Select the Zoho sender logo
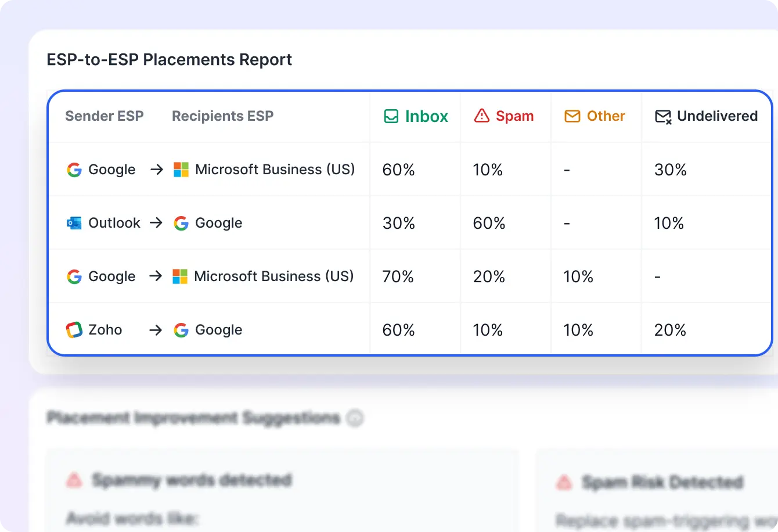 click(x=74, y=329)
